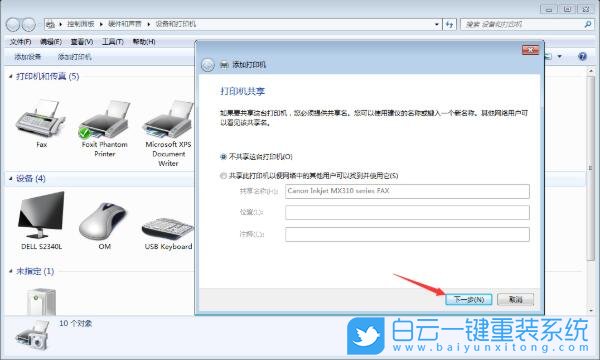Click the Explorer window vertical scrollbar
Screen dimensions: 600x360
pos(590,168)
